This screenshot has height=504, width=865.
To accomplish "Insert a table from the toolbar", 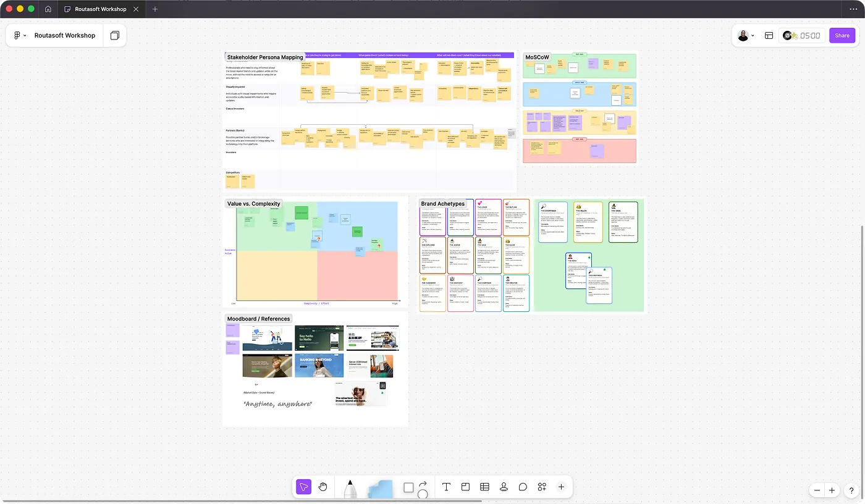I will point(484,487).
